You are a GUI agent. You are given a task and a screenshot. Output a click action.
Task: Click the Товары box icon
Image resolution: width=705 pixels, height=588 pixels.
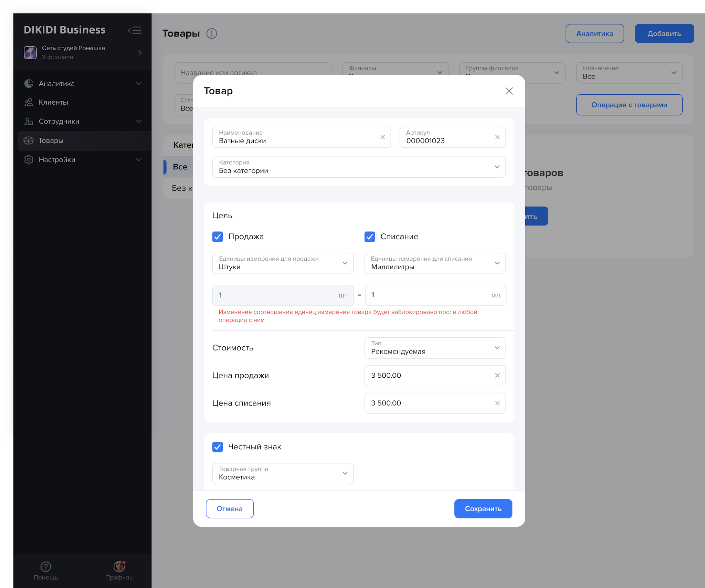(x=29, y=140)
